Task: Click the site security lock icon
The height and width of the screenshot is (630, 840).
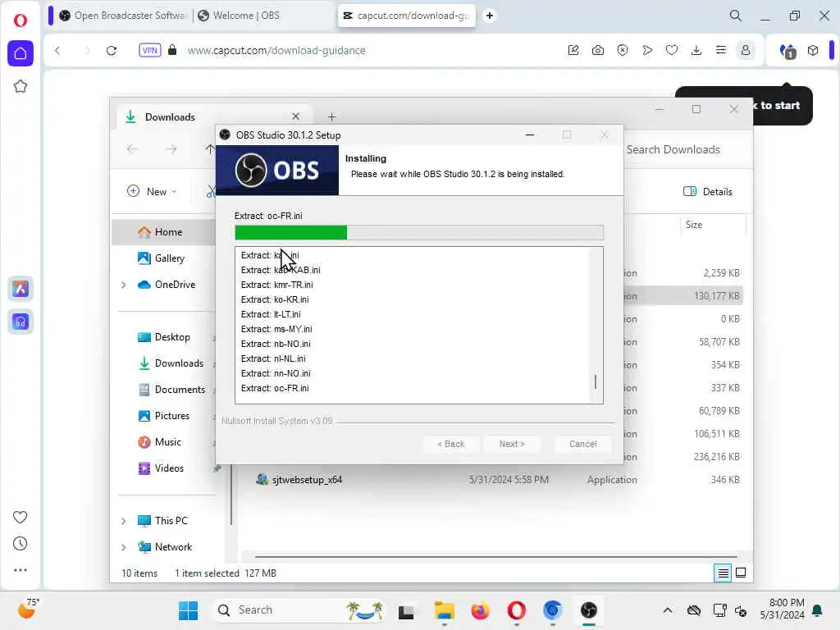Action: [172, 50]
